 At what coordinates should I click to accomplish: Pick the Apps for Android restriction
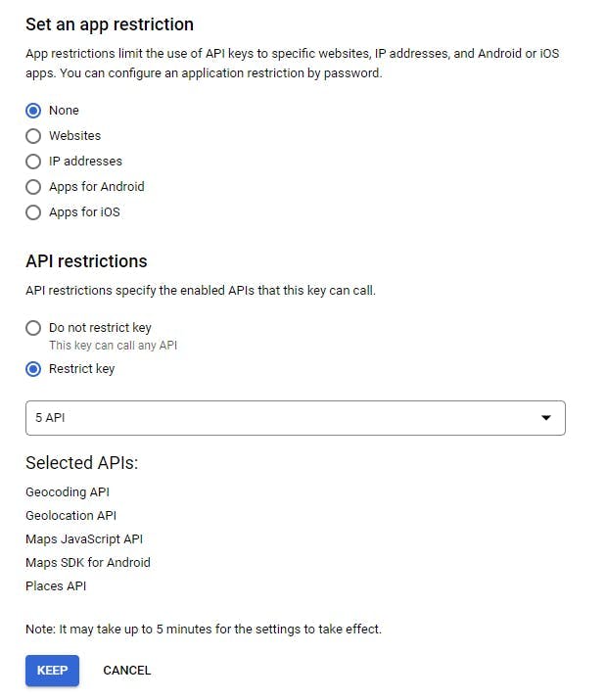click(x=33, y=187)
